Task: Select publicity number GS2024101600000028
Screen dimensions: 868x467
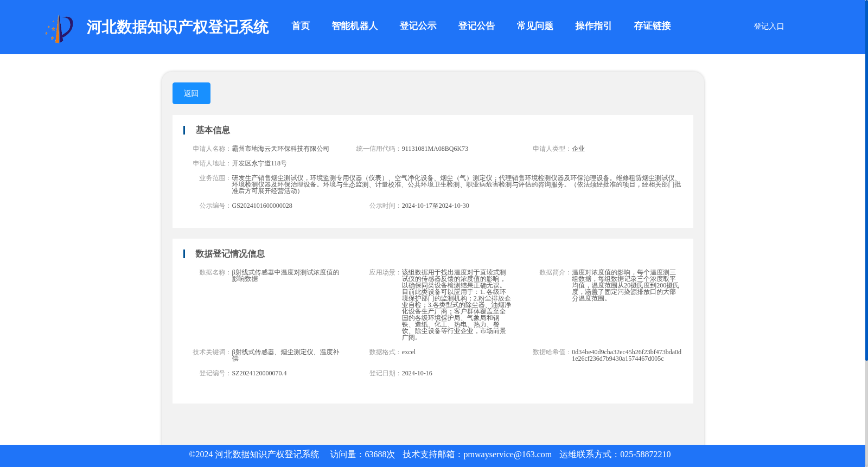Action: [262, 206]
